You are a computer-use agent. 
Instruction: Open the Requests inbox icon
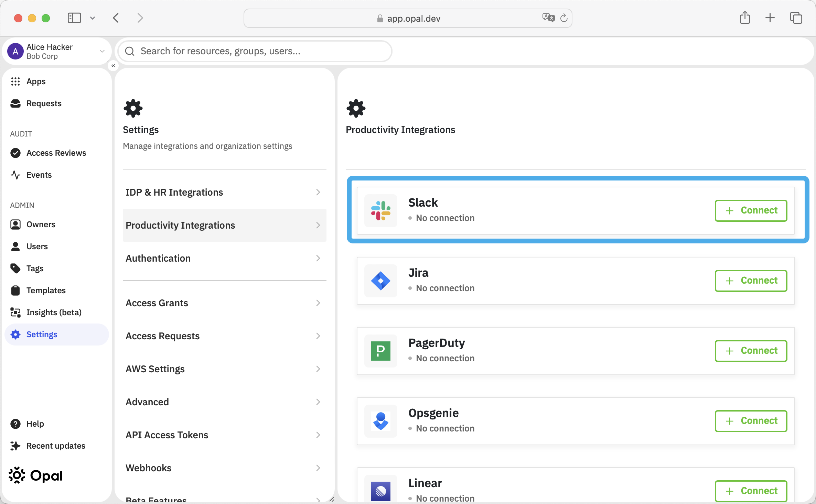[x=15, y=103]
